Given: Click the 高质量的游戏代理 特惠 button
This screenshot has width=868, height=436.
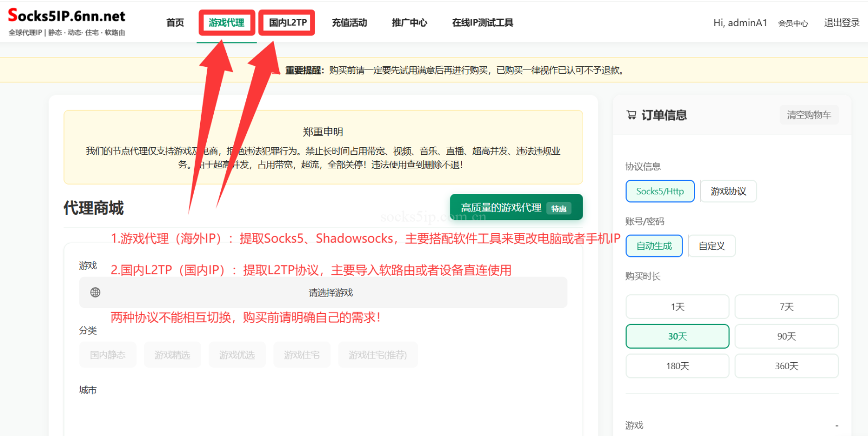Looking at the screenshot, I should tap(516, 207).
